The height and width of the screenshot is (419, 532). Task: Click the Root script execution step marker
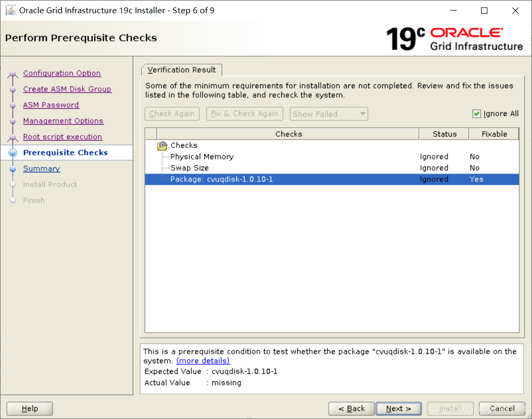pos(13,137)
